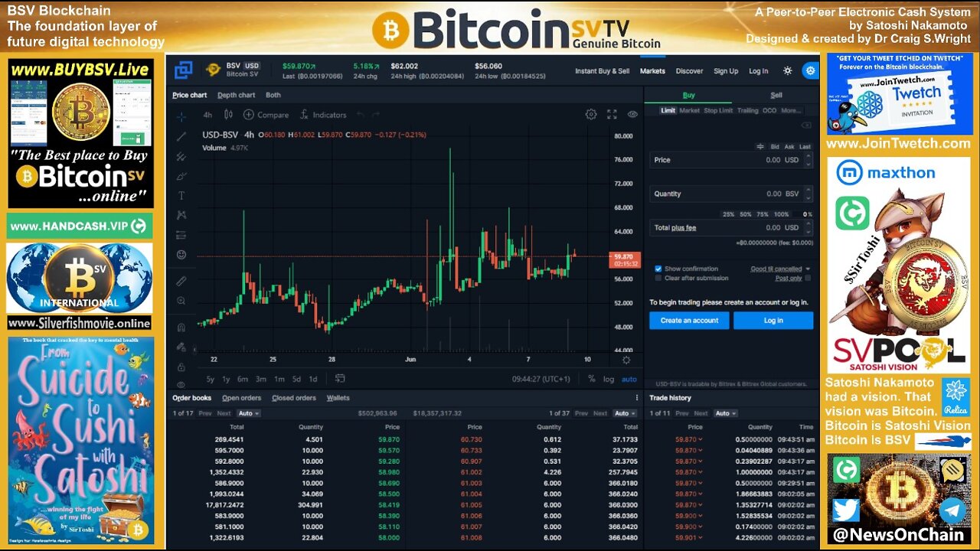This screenshot has height=551, width=980.
Task: Open sell order book Auto dropdown
Action: click(x=626, y=413)
